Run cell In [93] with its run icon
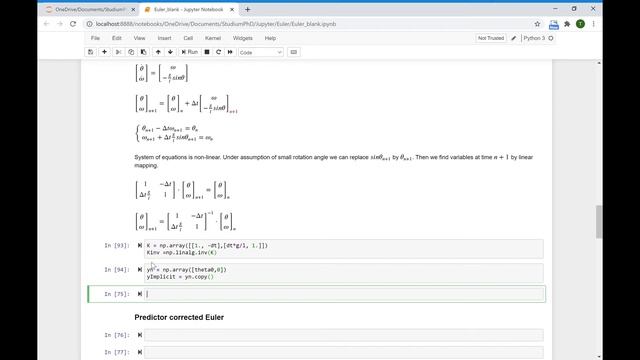This screenshot has width=640, height=360. coord(140,245)
